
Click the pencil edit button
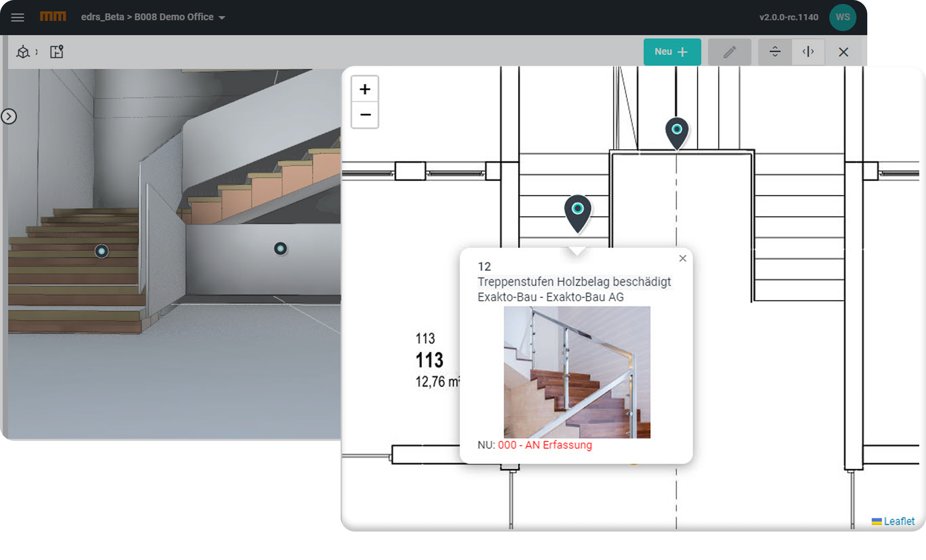click(729, 52)
